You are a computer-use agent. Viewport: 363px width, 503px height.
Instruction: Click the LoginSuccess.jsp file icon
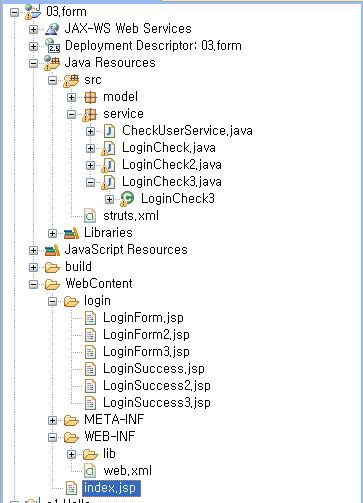90,369
